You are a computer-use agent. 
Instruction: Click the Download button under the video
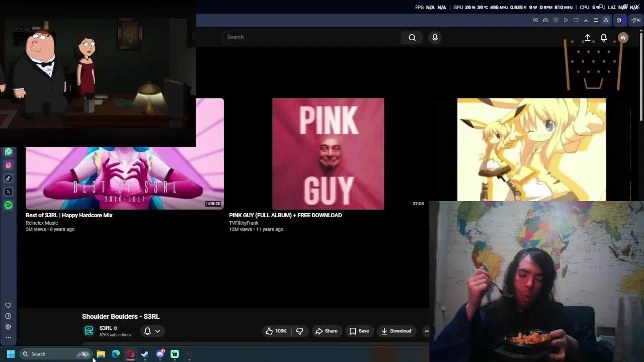pos(396,331)
